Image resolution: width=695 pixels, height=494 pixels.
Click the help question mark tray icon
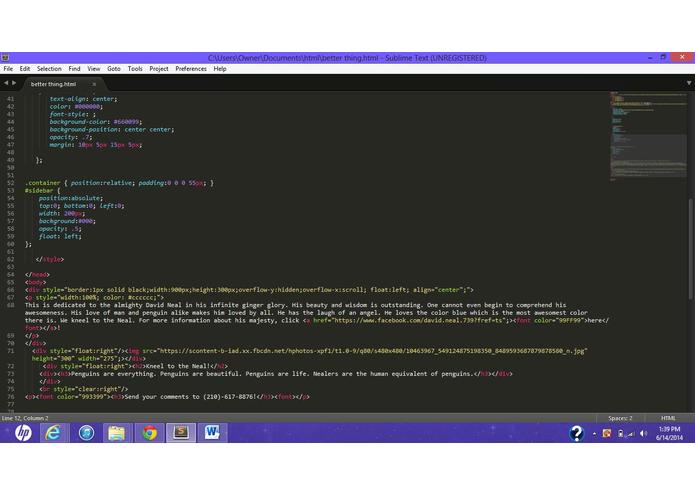576,433
